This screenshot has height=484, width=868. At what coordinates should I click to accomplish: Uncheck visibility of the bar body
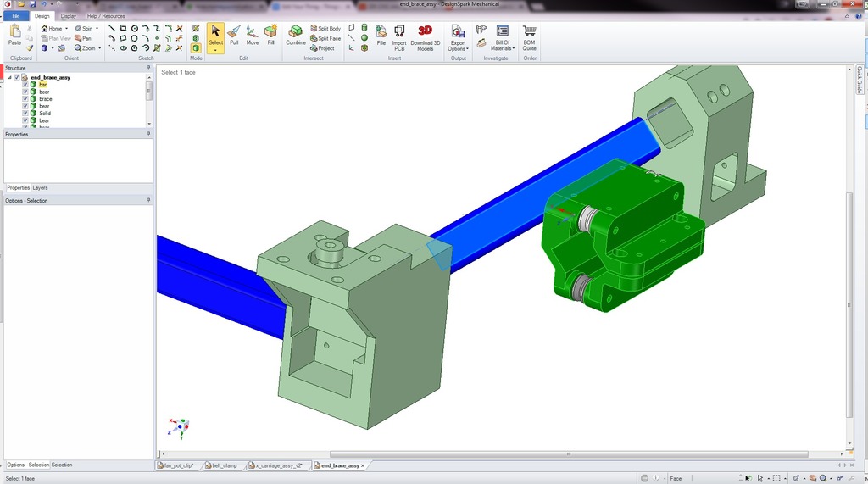25,85
